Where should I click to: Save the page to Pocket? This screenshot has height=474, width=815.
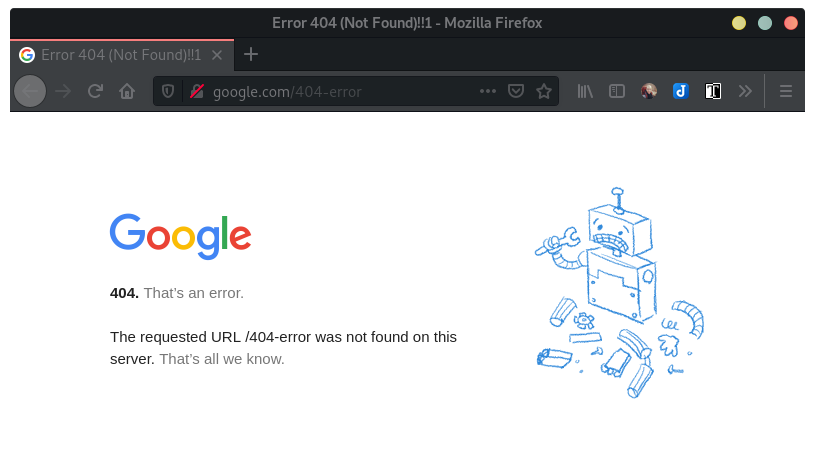click(x=516, y=91)
